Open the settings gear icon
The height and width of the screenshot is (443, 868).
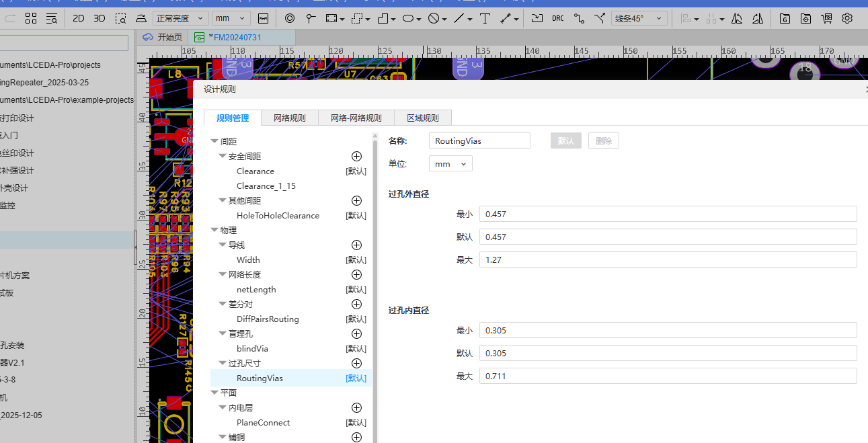click(847, 18)
